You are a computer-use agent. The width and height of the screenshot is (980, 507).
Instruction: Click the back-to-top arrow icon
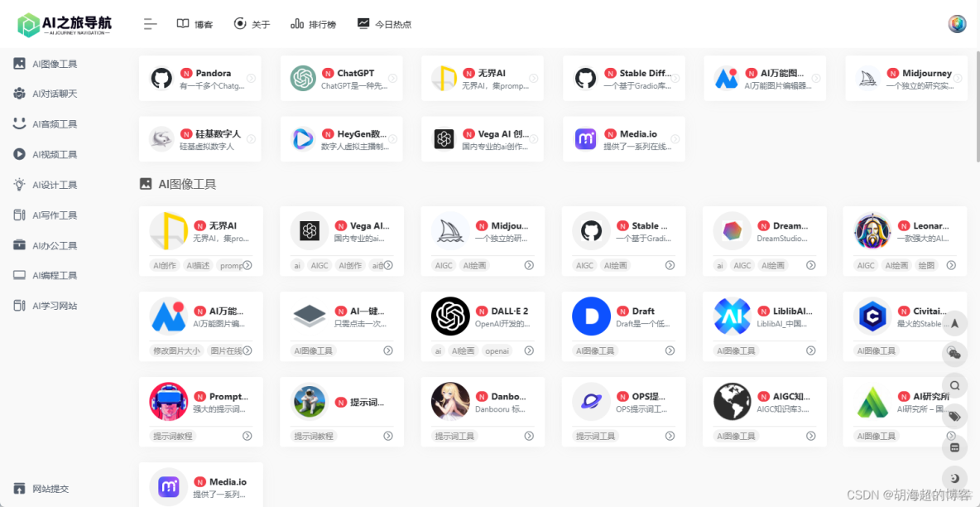tap(954, 323)
